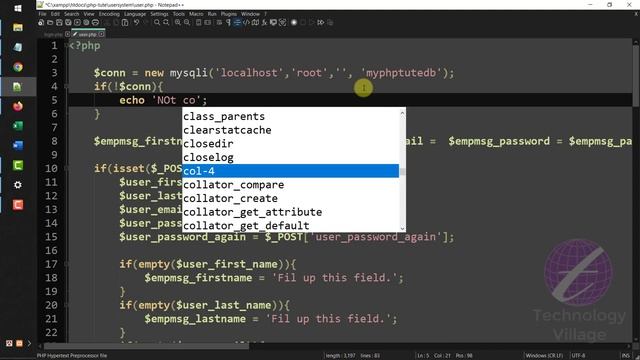Open Find with the magnifier toolbar icon

[x=157, y=22]
